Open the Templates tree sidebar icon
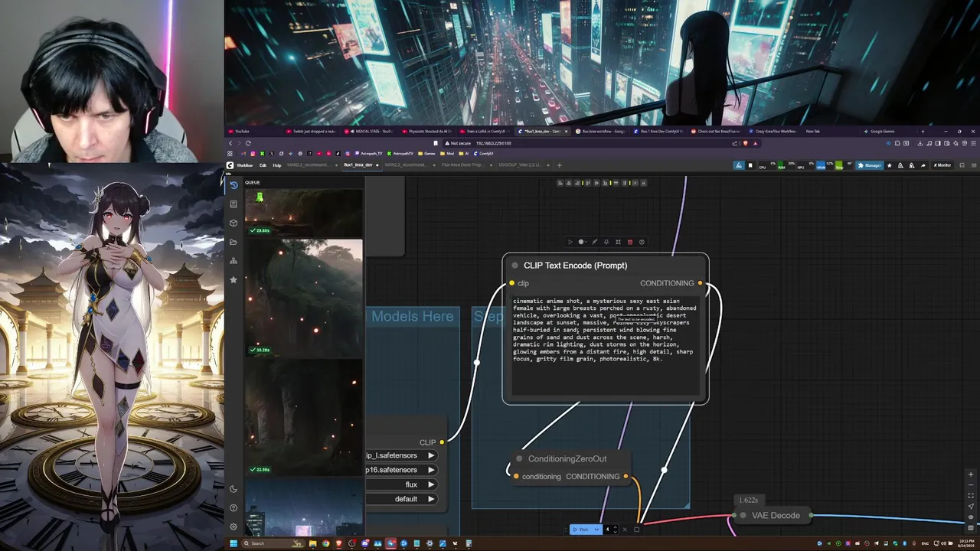 (234, 261)
